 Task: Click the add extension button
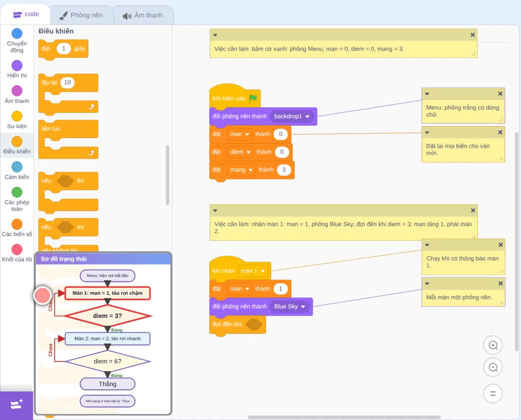(17, 405)
